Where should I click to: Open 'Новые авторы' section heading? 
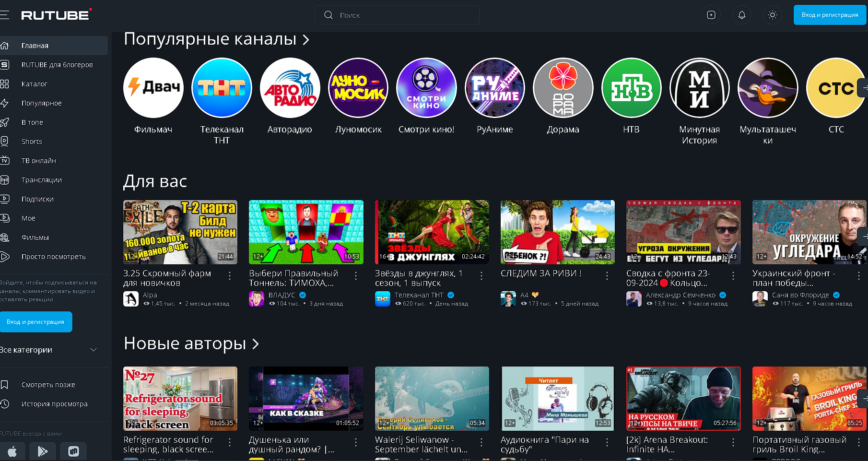point(191,343)
